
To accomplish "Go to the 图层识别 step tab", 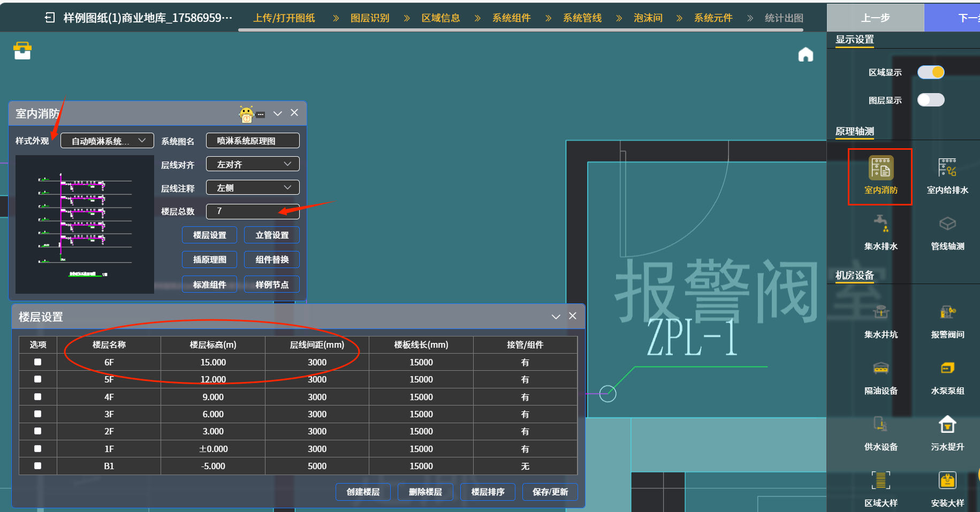I will 370,18.
